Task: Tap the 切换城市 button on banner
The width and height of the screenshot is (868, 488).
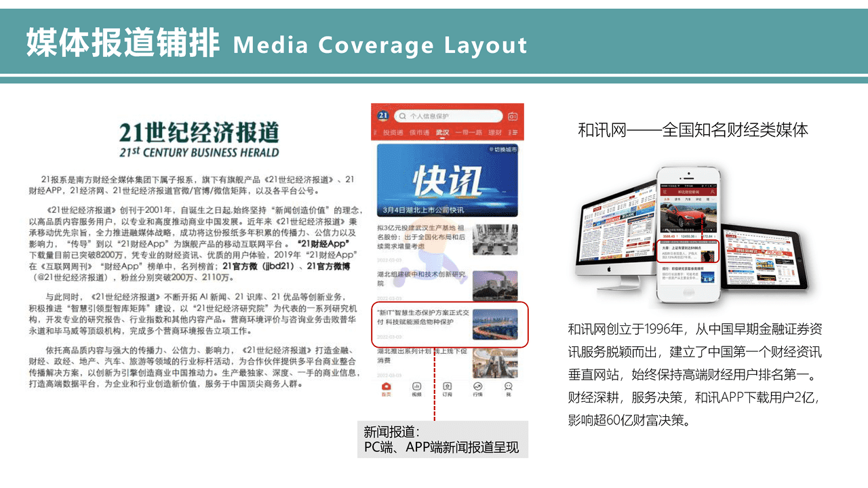Action: tap(503, 150)
